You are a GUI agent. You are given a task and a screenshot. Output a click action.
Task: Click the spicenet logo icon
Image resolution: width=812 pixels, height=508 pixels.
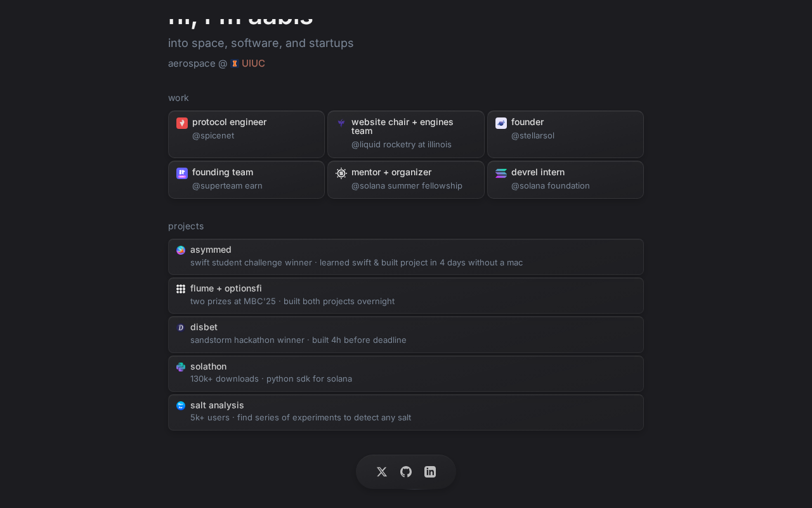click(x=182, y=123)
